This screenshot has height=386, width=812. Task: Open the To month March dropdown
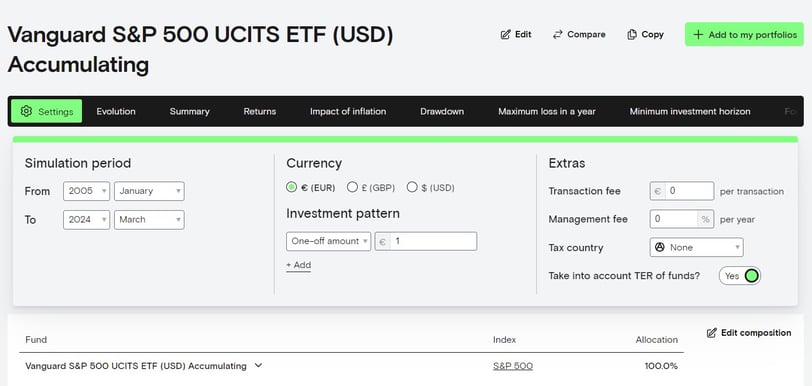pyautogui.click(x=149, y=220)
